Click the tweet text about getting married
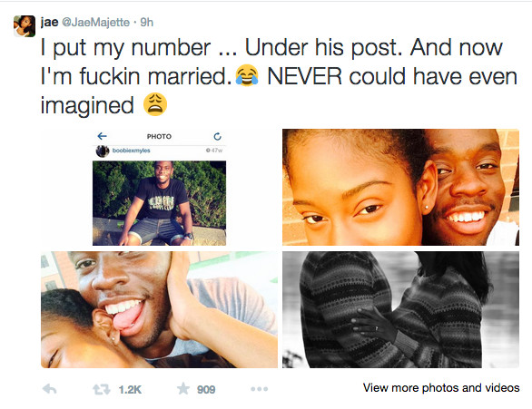The width and height of the screenshot is (532, 409). (x=279, y=76)
